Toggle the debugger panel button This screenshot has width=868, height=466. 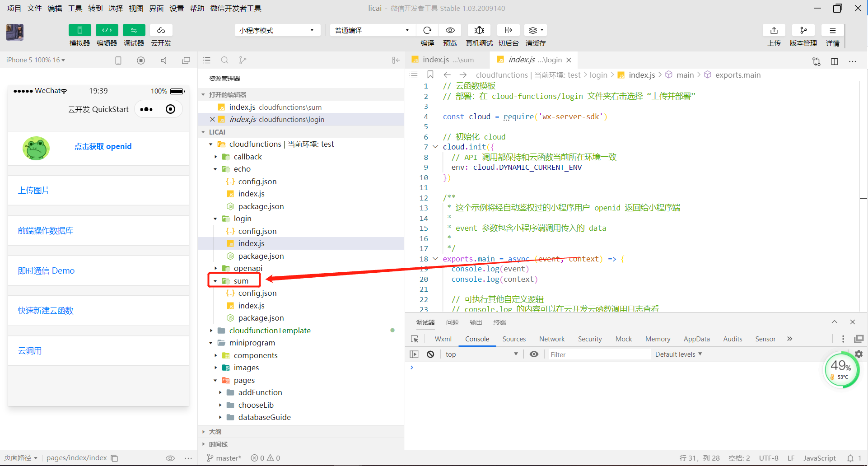point(134,30)
